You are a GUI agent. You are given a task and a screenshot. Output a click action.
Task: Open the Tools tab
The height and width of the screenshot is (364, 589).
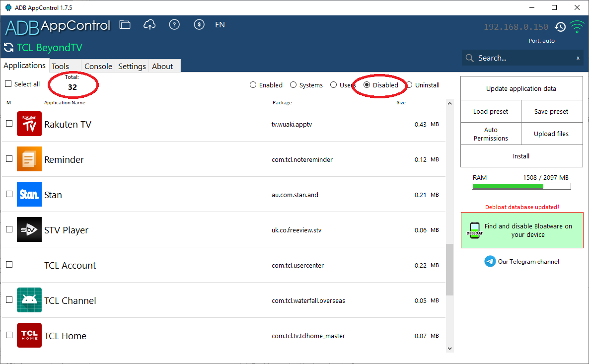pos(65,66)
